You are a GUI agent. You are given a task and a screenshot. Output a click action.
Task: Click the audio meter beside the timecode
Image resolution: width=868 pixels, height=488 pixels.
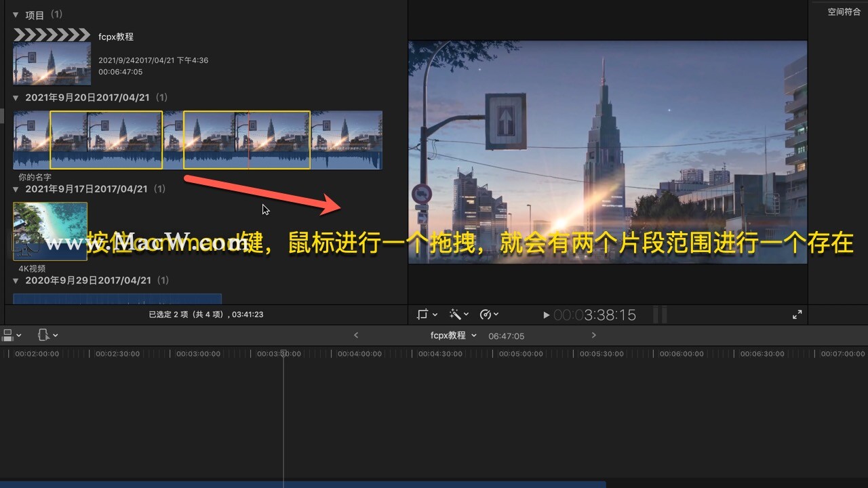tap(660, 314)
